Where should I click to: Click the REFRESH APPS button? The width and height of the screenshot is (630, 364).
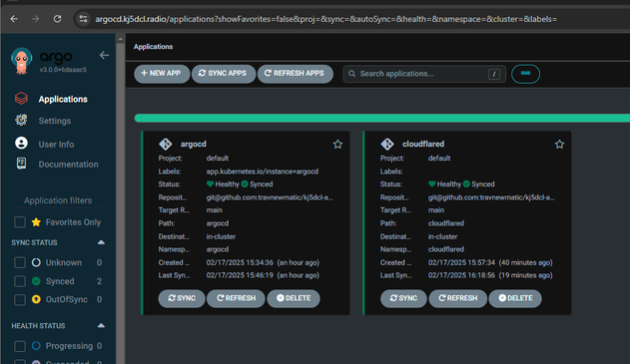point(295,74)
